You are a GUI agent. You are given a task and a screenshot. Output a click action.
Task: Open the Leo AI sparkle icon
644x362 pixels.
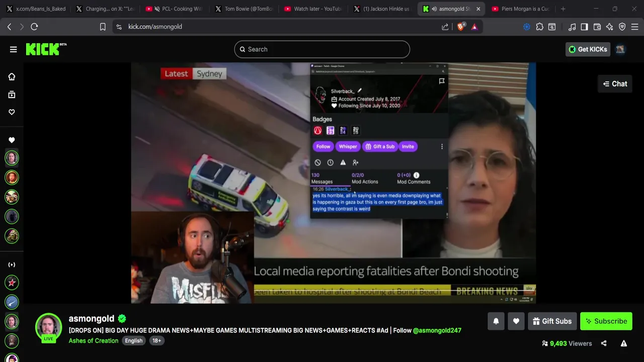(610, 27)
